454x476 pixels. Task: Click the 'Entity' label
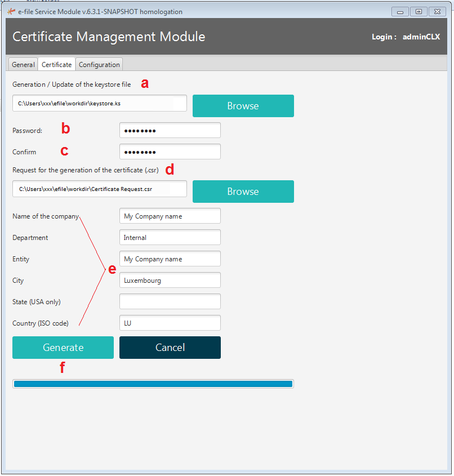coord(21,259)
